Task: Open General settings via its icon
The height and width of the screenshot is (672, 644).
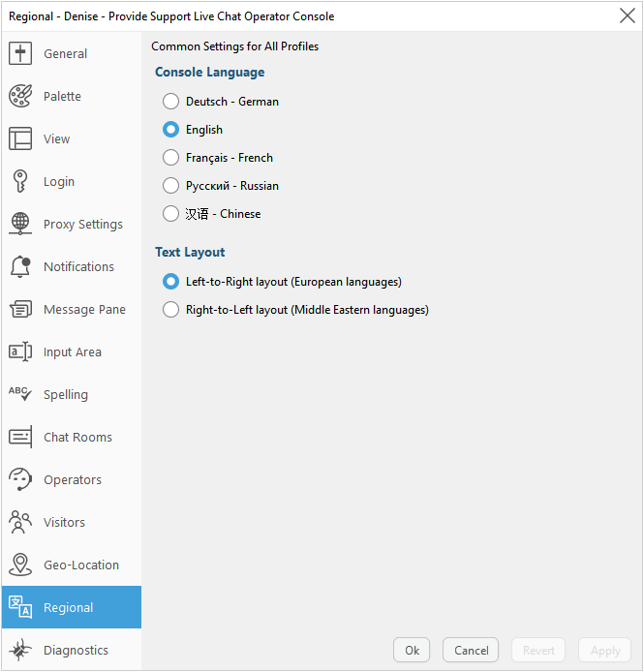Action: [x=20, y=53]
